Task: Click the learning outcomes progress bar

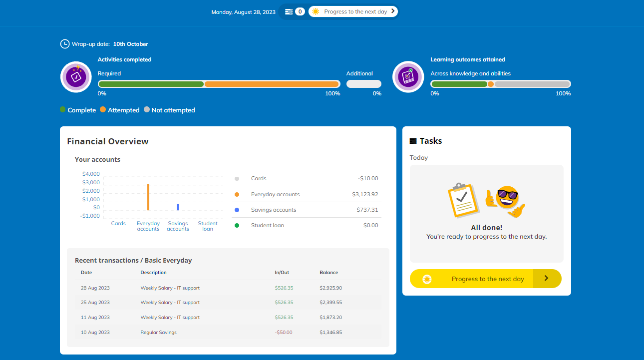Action: [501, 84]
